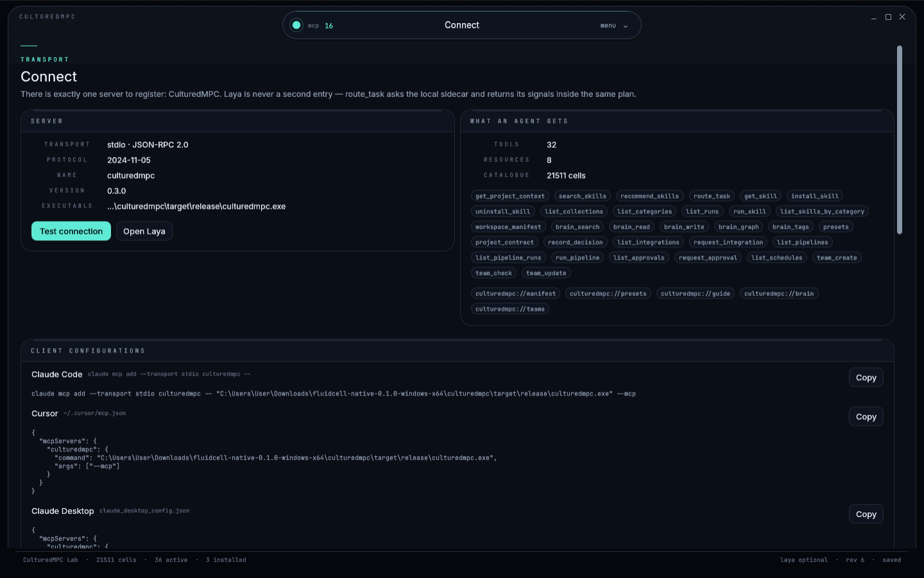The height and width of the screenshot is (578, 924).
Task: Click the version value 0.3.0
Action: coord(117,191)
